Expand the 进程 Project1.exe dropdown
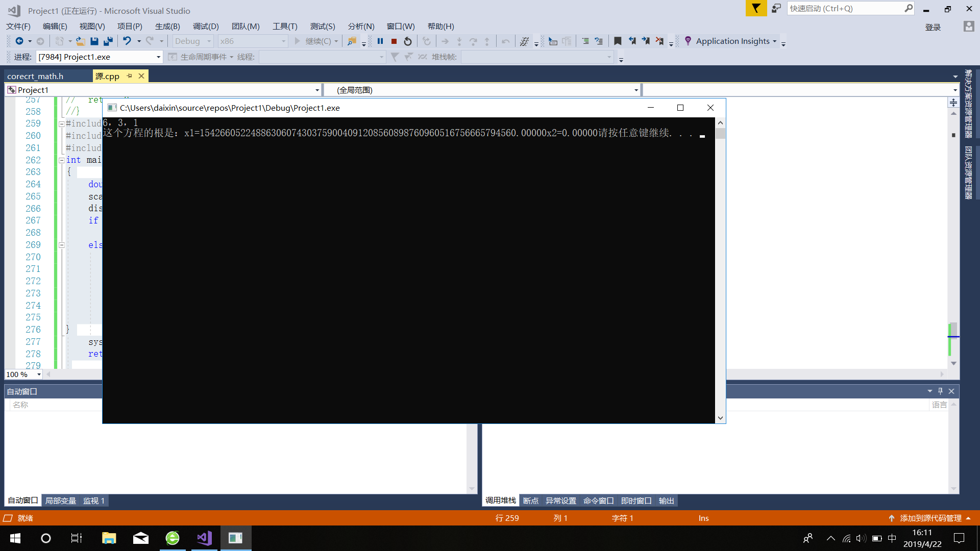This screenshot has height=551, width=980. pos(158,57)
